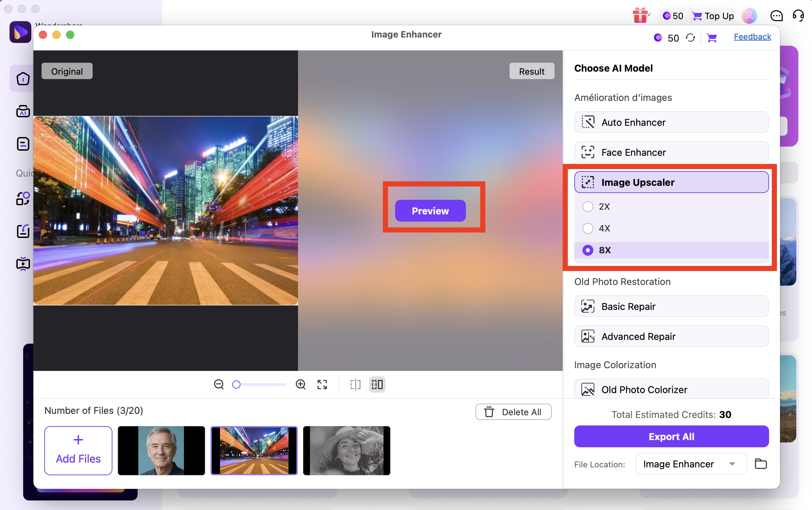Open the File Location dropdown

click(690, 464)
